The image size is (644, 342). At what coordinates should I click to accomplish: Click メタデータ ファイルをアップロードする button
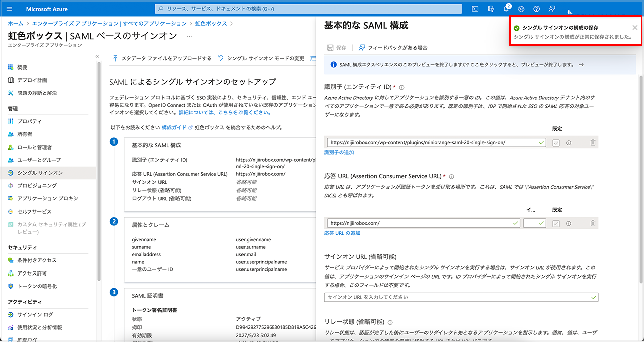point(162,58)
